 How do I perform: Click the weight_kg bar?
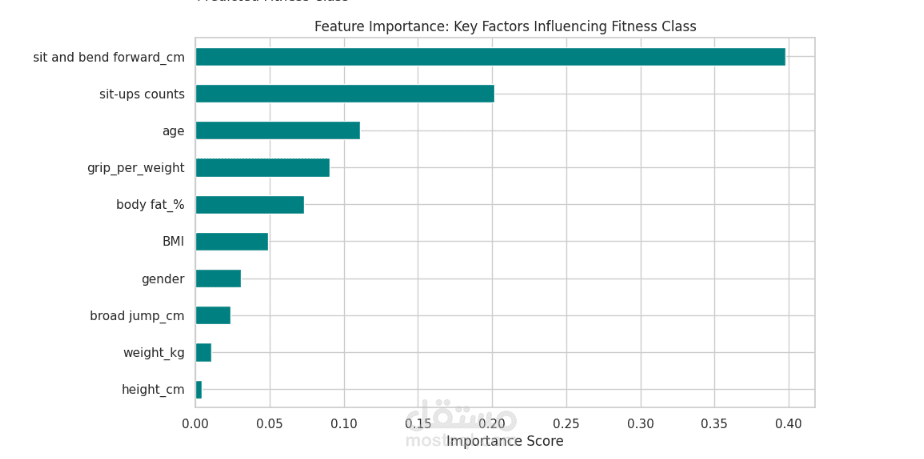point(203,353)
